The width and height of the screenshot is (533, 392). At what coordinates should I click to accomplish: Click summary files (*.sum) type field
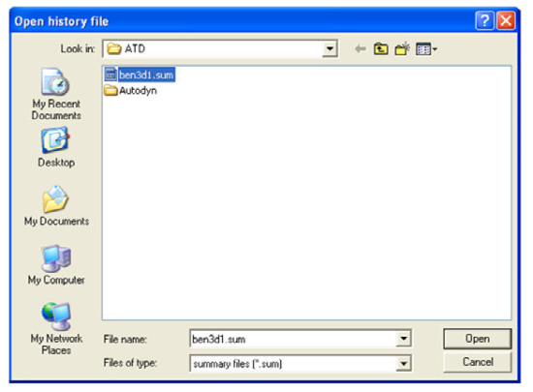tap(293, 364)
